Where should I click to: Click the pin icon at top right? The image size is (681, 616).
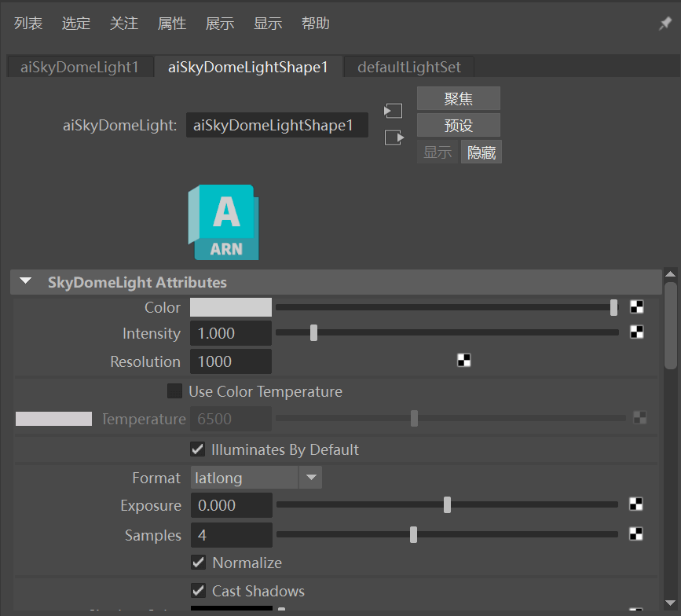(x=665, y=24)
